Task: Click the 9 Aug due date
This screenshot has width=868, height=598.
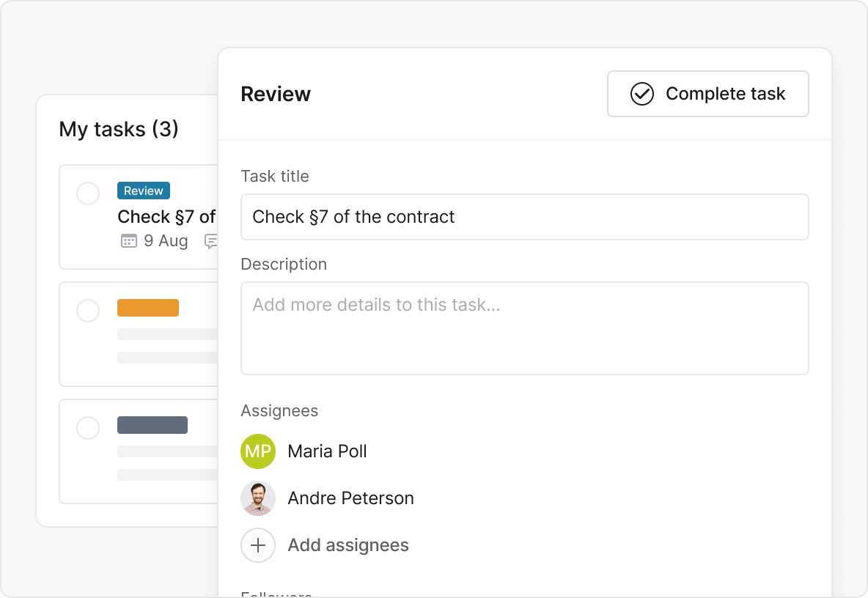Action: (x=166, y=241)
